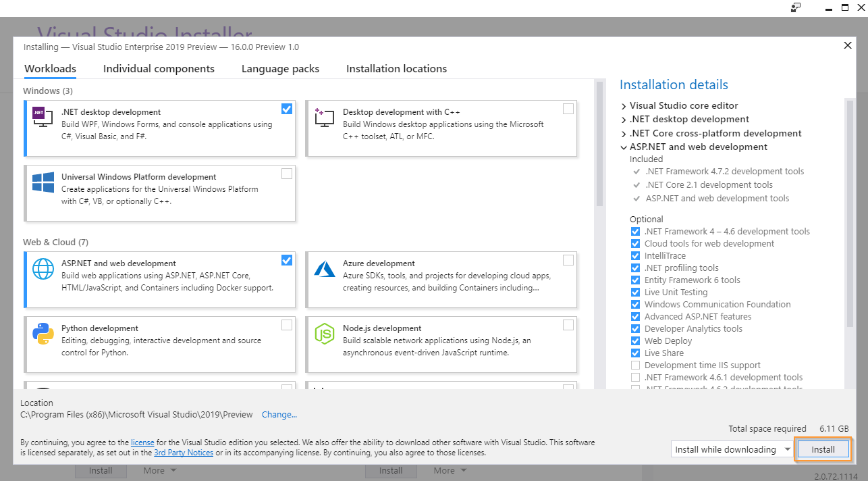Collapse ASP.NET and web development details

click(x=624, y=147)
